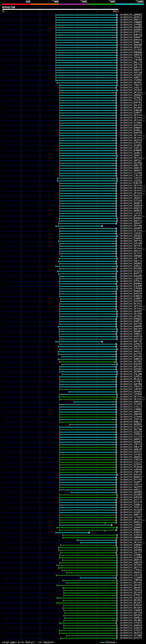Click the UniRef100_C6H8U2 label
The height and width of the screenshot is (644, 146).
131,525
